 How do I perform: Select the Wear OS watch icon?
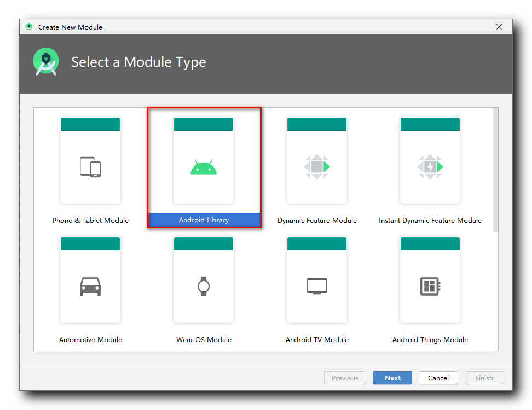pyautogui.click(x=204, y=286)
